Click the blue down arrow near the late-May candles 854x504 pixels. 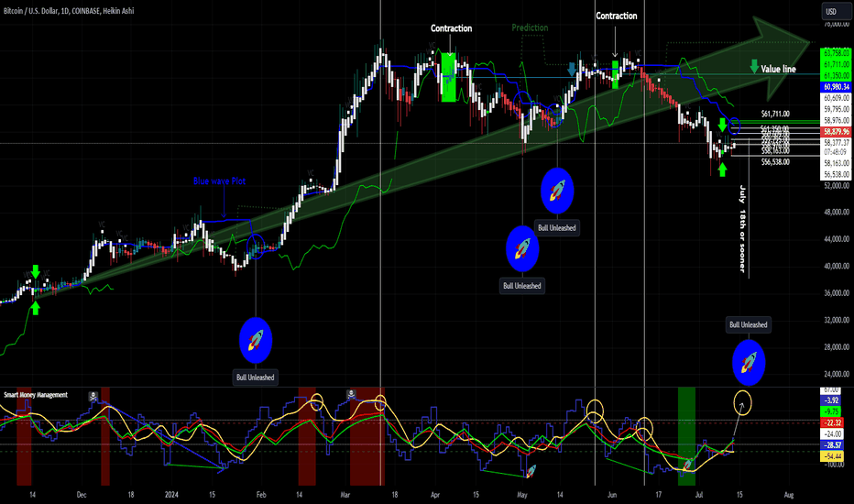[x=572, y=69]
